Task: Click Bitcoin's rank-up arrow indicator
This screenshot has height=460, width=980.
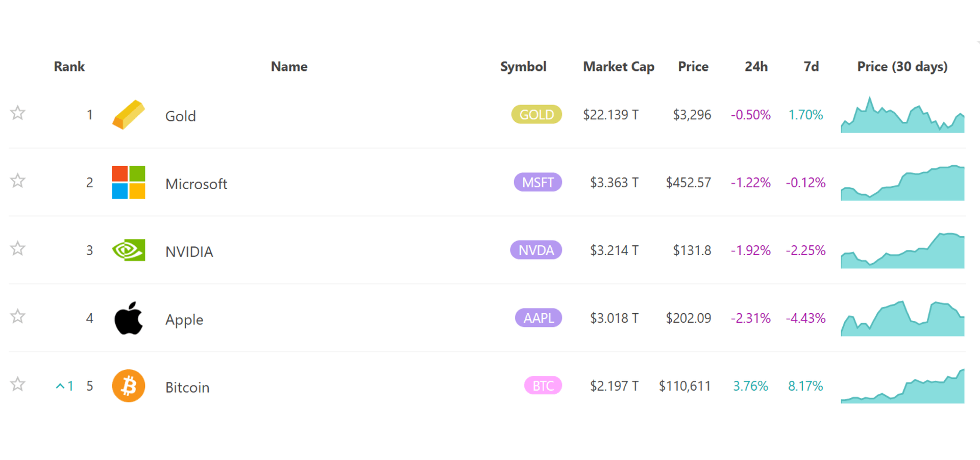Action: point(64,386)
